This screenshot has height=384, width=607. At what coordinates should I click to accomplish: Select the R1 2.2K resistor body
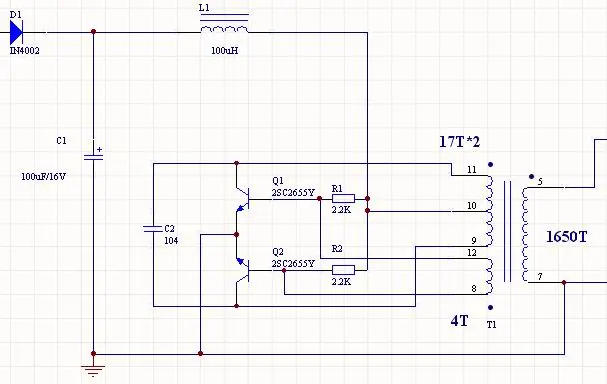[x=343, y=199]
